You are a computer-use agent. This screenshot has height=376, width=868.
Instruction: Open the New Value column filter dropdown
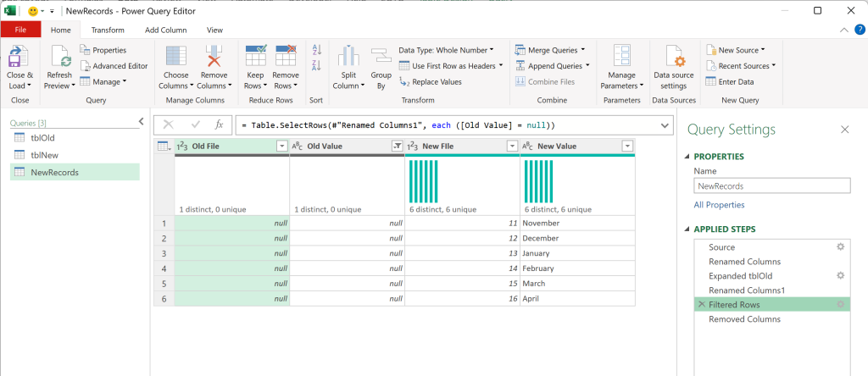pos(627,146)
